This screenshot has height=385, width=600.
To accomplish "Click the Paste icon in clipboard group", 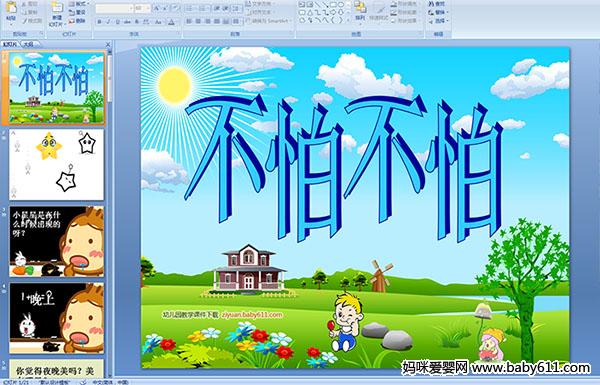I will (x=11, y=10).
